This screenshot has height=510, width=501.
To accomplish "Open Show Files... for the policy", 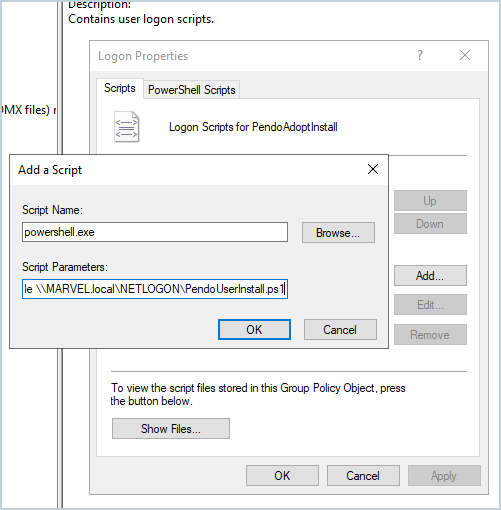I will point(171,428).
